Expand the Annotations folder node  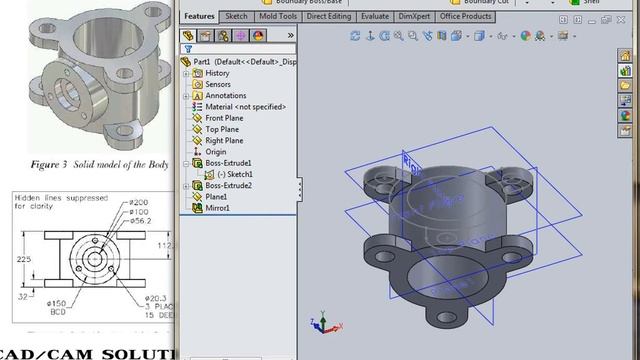(x=186, y=96)
